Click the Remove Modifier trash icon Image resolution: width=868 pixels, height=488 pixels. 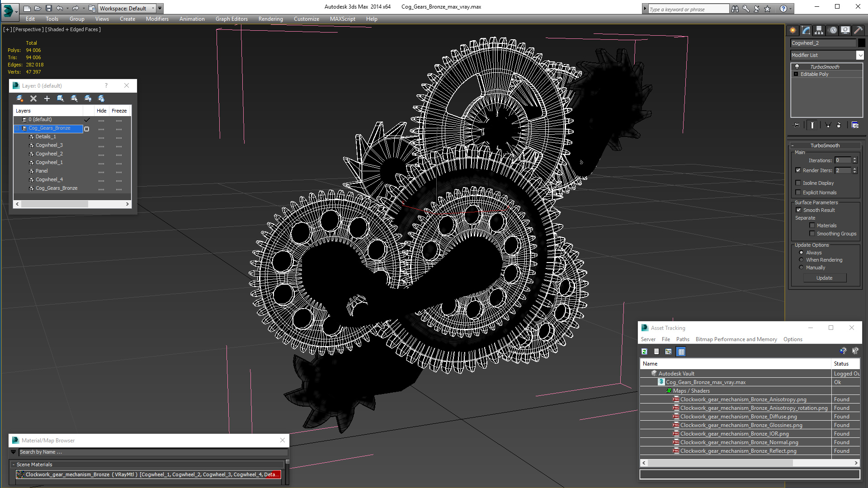pyautogui.click(x=839, y=125)
